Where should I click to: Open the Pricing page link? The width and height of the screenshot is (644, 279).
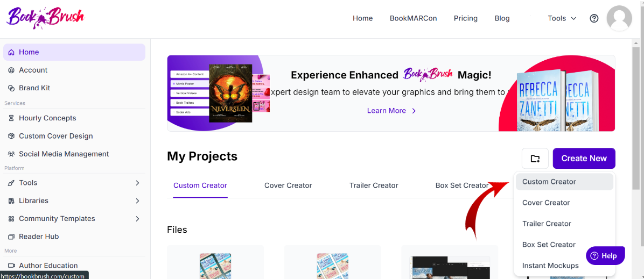pos(465,18)
